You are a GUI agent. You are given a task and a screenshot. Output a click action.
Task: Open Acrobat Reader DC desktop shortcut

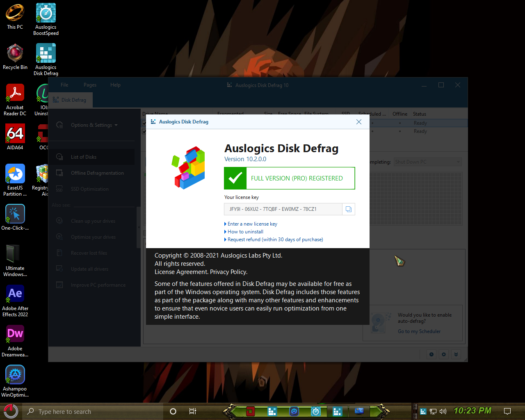15,100
